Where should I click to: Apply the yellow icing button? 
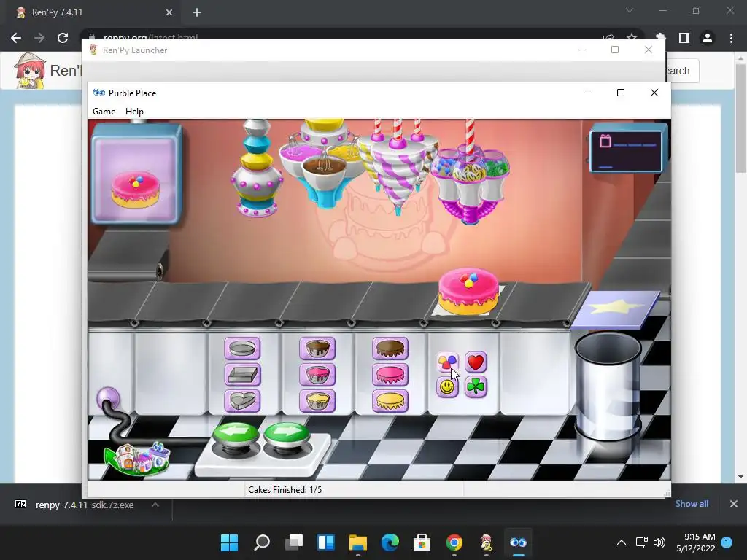(390, 401)
